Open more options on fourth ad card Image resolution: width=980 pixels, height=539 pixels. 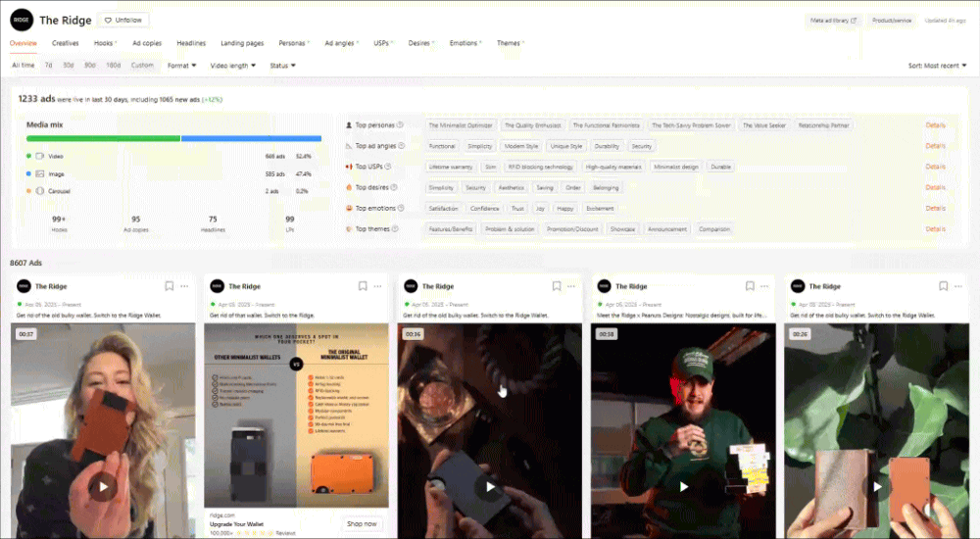pos(764,286)
